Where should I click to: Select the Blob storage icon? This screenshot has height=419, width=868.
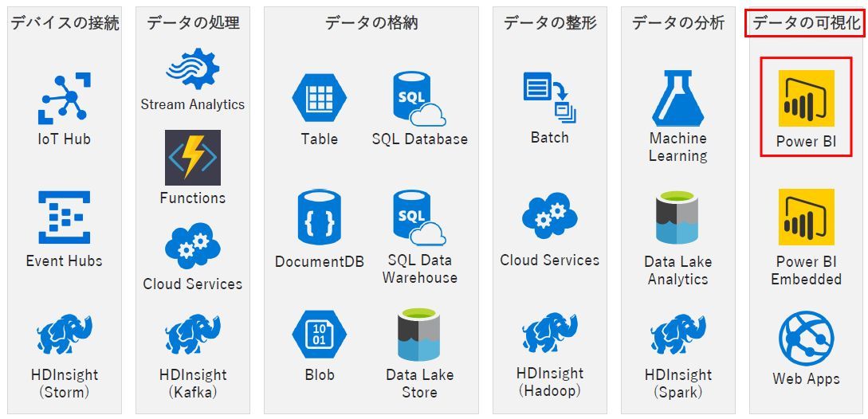tap(319, 335)
